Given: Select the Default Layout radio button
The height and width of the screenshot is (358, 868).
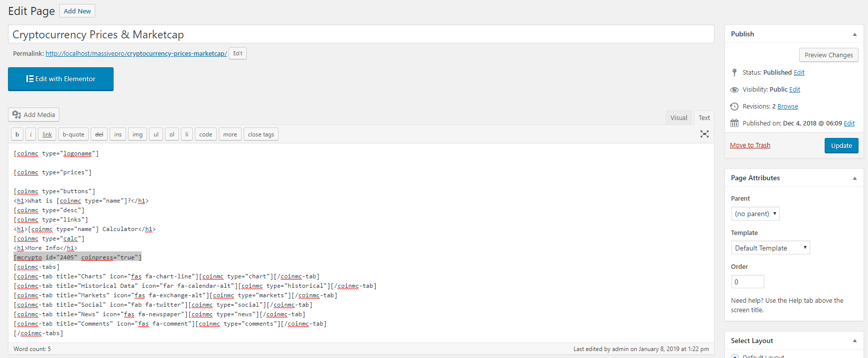Looking at the screenshot, I should [735, 356].
